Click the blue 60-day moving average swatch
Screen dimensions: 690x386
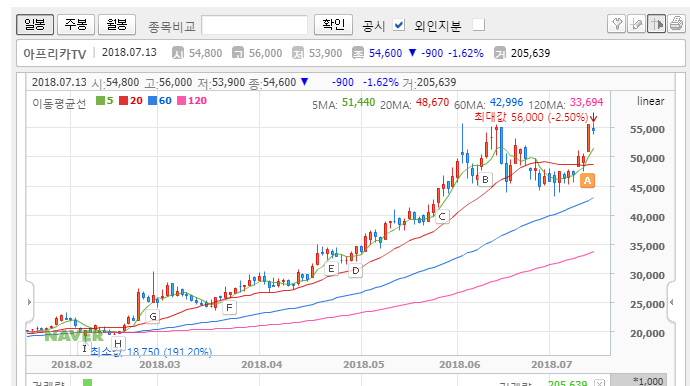[x=152, y=101]
